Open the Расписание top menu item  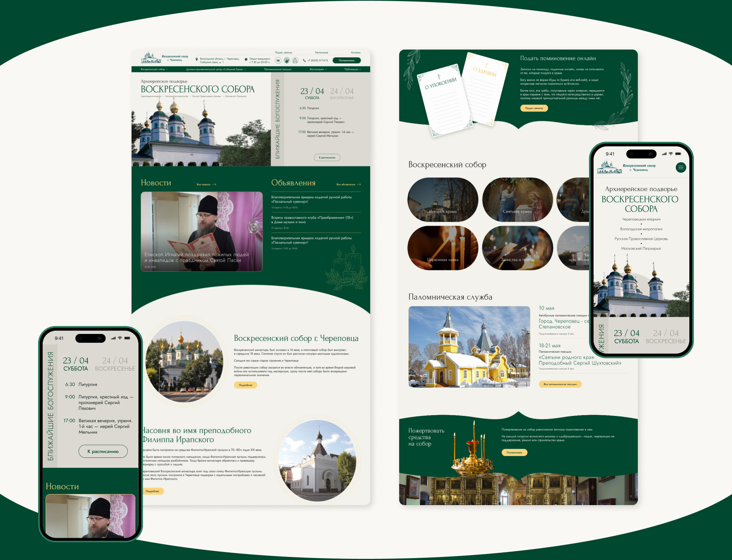point(321,53)
